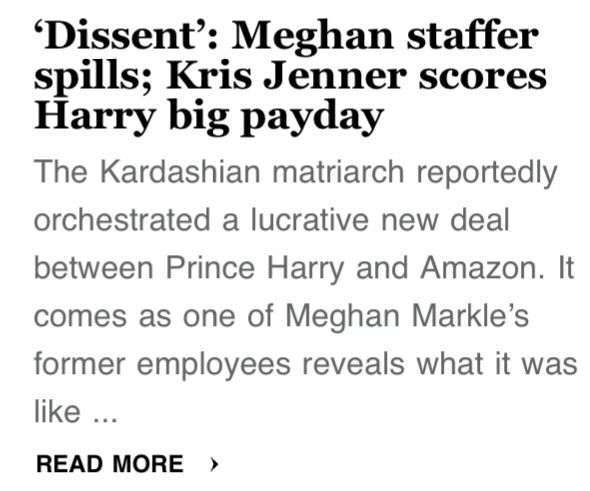The height and width of the screenshot is (491, 590).
Task: Click the word 'staffer' in the headline
Action: (473, 36)
